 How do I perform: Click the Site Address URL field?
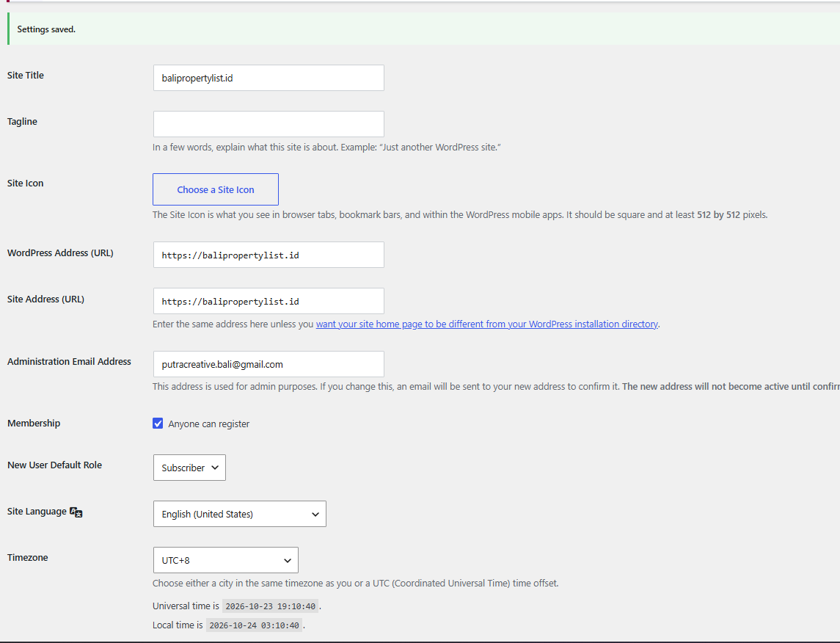point(269,301)
